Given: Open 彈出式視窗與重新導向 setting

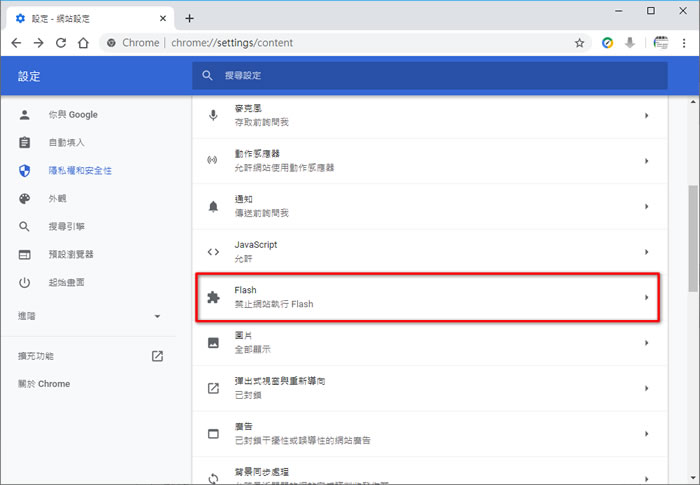Looking at the screenshot, I should 430,389.
